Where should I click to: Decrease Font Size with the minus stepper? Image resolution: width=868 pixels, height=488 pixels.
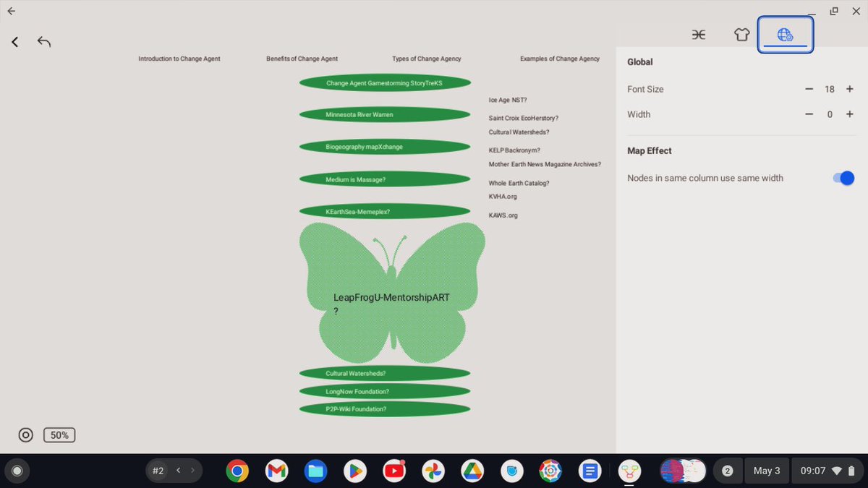point(809,89)
